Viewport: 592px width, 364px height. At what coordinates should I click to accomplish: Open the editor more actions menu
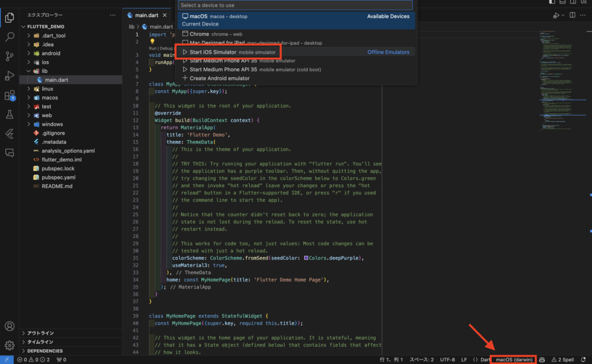click(582, 15)
